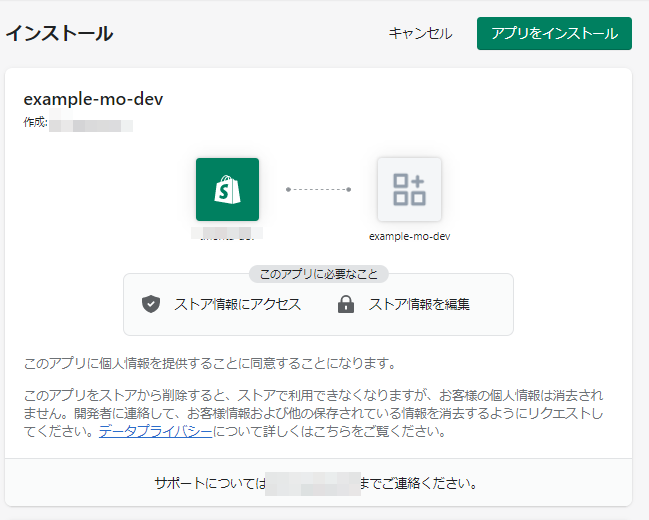649x520 pixels.
Task: Click the example-mo-dev heading title
Action: [x=93, y=99]
